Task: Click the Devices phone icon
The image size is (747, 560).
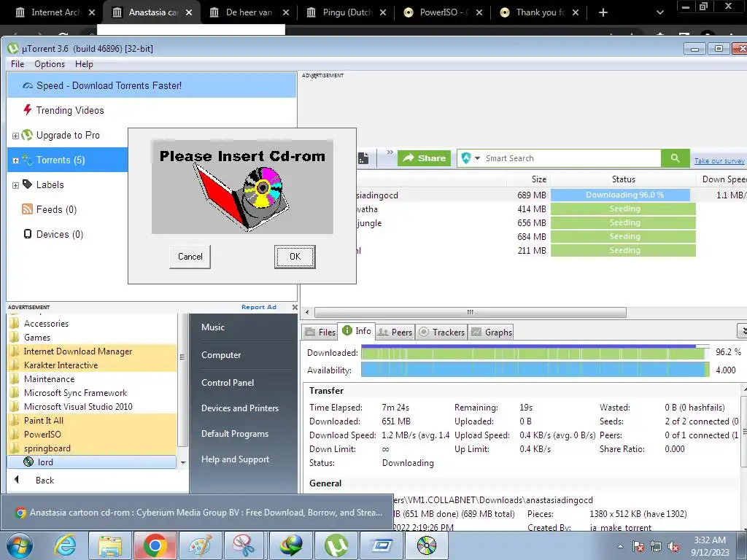Action: 28,234
